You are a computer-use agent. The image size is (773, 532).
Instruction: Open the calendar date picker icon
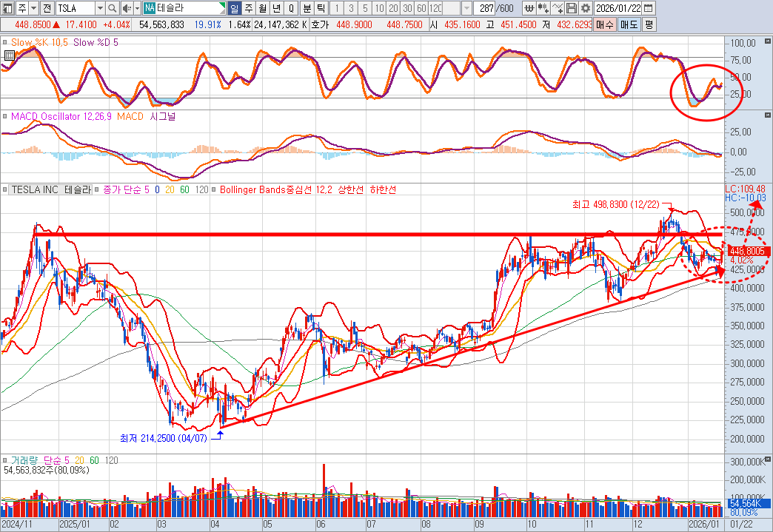pos(649,8)
